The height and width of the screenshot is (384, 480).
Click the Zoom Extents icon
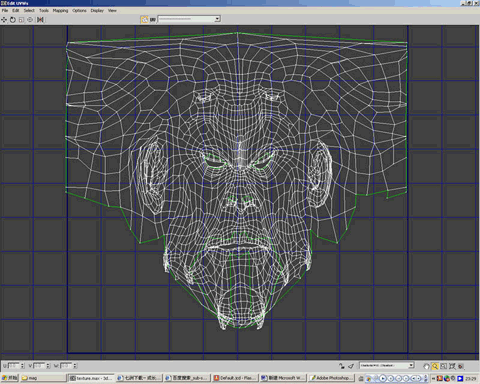452,366
